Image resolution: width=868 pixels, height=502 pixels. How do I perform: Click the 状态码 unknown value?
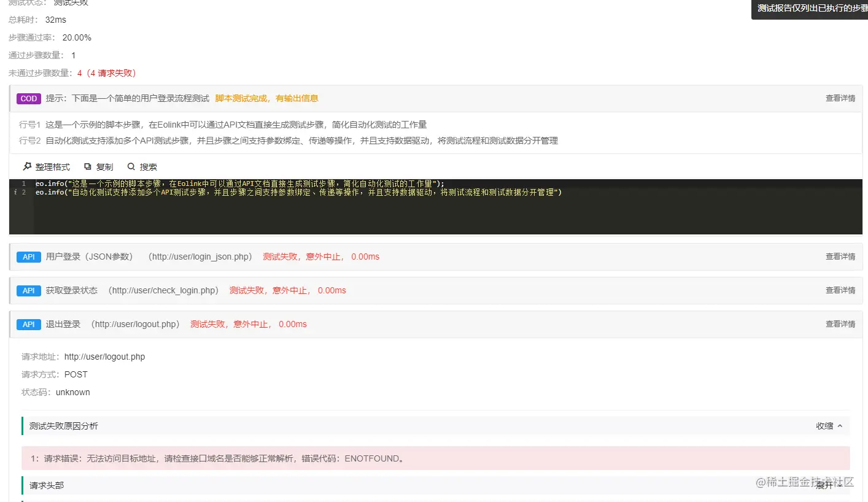tap(72, 392)
